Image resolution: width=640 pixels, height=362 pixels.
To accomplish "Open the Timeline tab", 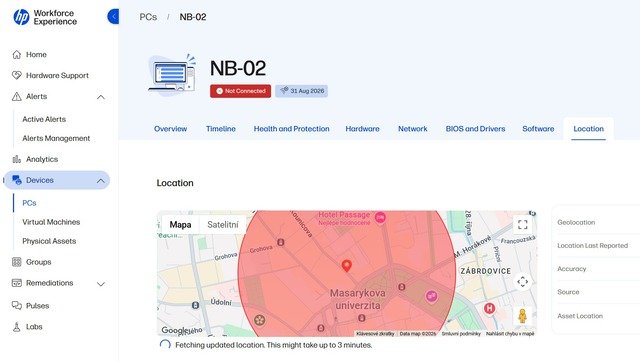I will click(x=221, y=129).
